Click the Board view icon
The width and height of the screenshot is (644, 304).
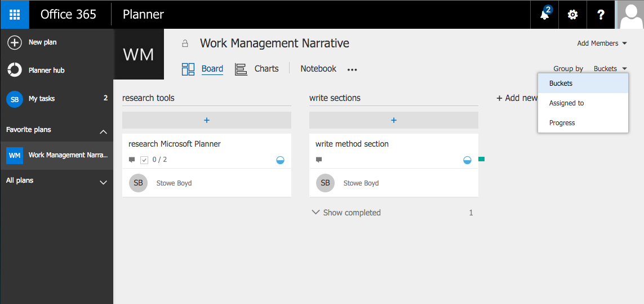click(x=188, y=69)
